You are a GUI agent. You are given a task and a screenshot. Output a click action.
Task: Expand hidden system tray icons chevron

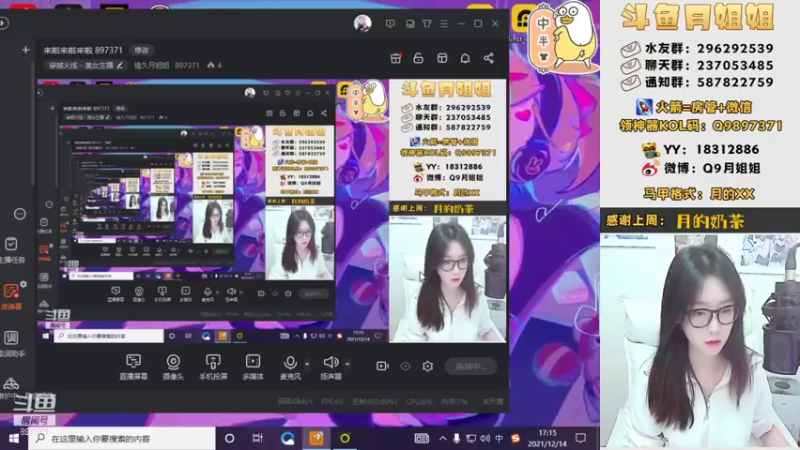pos(442,438)
